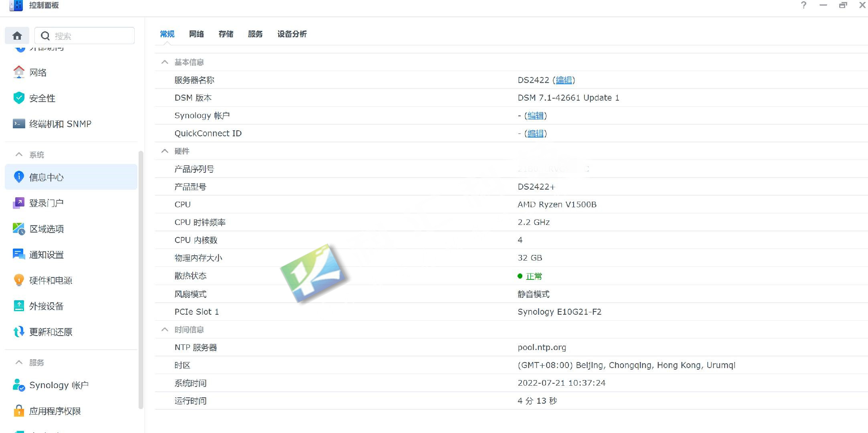The height and width of the screenshot is (433, 868).
Task: Collapse the 基本信息 section
Action: point(165,62)
